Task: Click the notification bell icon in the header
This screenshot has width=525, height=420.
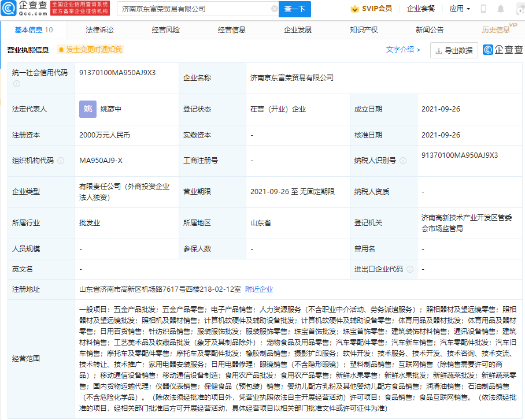Action: tap(501, 9)
